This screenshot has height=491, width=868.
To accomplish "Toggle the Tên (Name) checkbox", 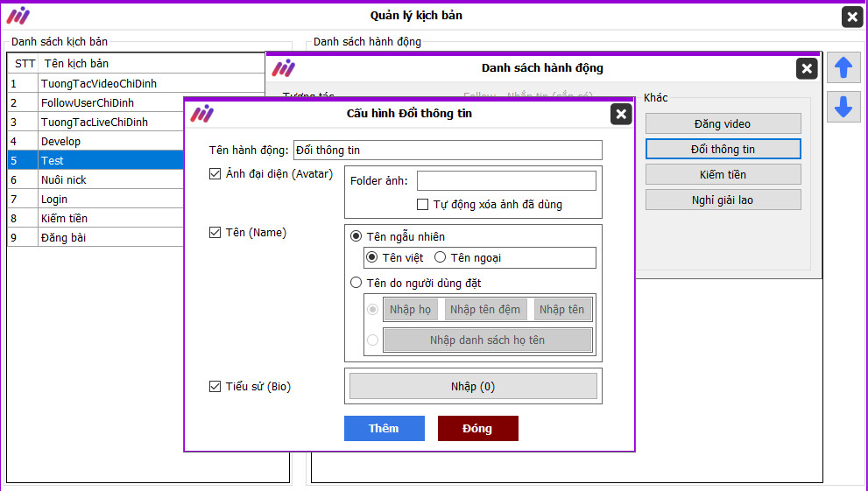I will click(215, 233).
